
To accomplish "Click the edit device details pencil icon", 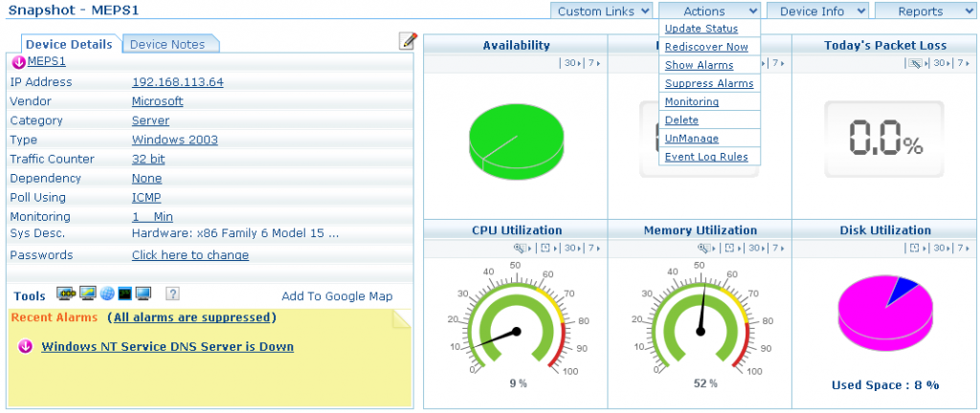I will click(x=409, y=40).
